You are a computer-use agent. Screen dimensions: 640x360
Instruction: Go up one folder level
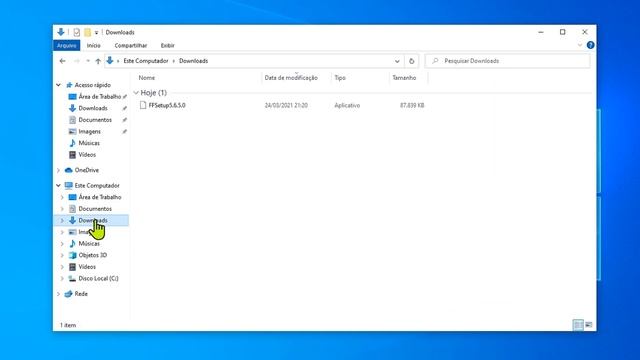tap(98, 61)
